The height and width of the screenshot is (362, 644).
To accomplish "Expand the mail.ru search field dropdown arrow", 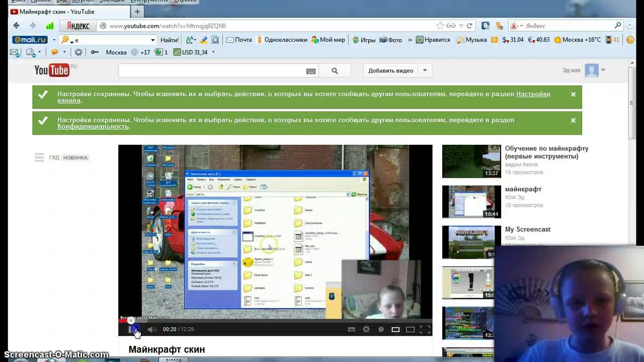I will (152, 40).
